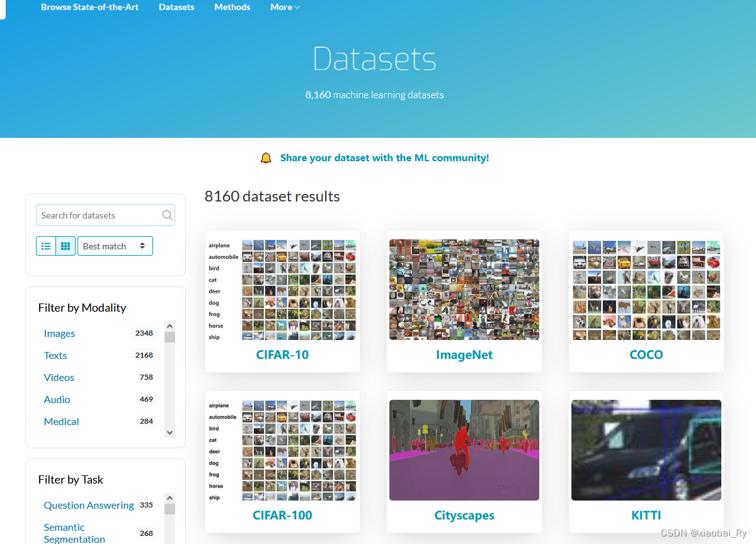Click the 2348 count badge beside Images

(144, 333)
